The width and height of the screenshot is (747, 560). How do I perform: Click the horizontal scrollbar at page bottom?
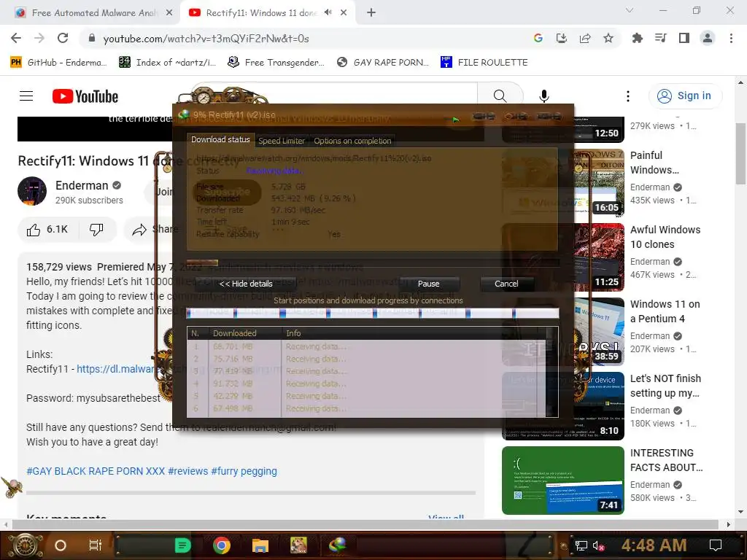point(366,524)
